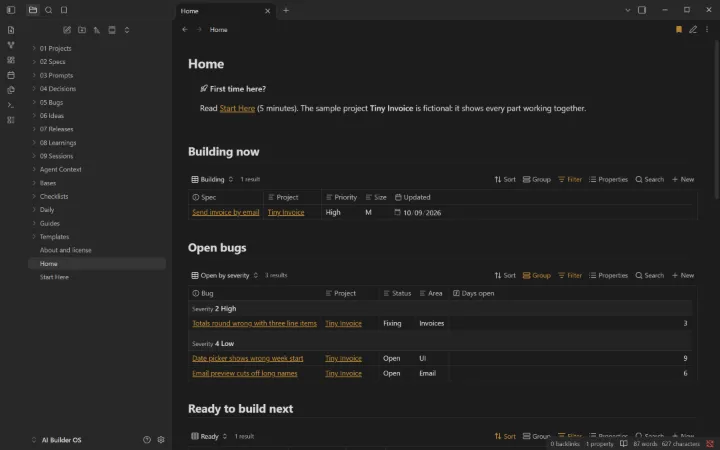Expand the Templates folder
The width and height of the screenshot is (720, 450).
(x=34, y=236)
